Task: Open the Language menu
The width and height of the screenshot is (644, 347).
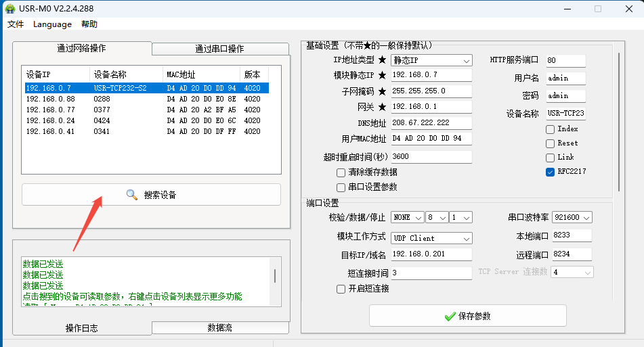Action: 52,24
